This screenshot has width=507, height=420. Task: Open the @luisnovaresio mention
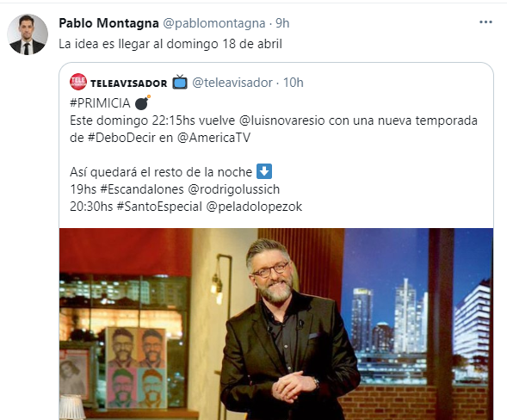[281, 120]
